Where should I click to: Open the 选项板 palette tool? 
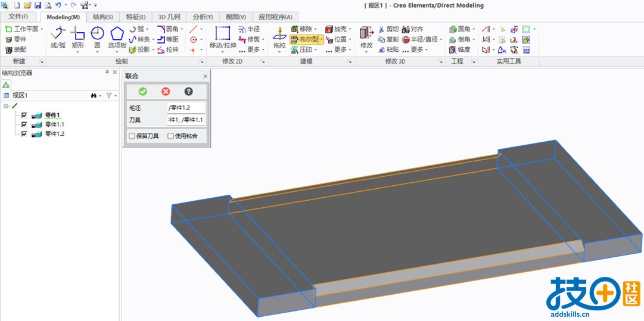(x=117, y=38)
